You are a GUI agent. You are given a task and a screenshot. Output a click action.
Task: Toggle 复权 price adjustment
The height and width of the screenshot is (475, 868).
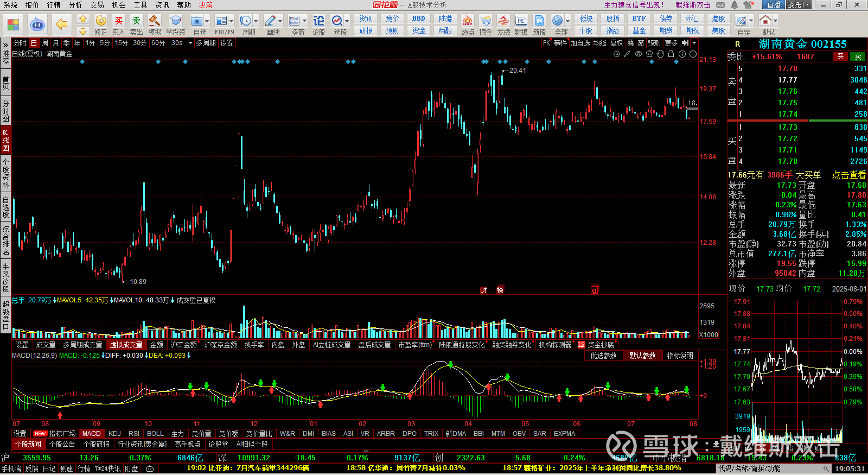616,43
